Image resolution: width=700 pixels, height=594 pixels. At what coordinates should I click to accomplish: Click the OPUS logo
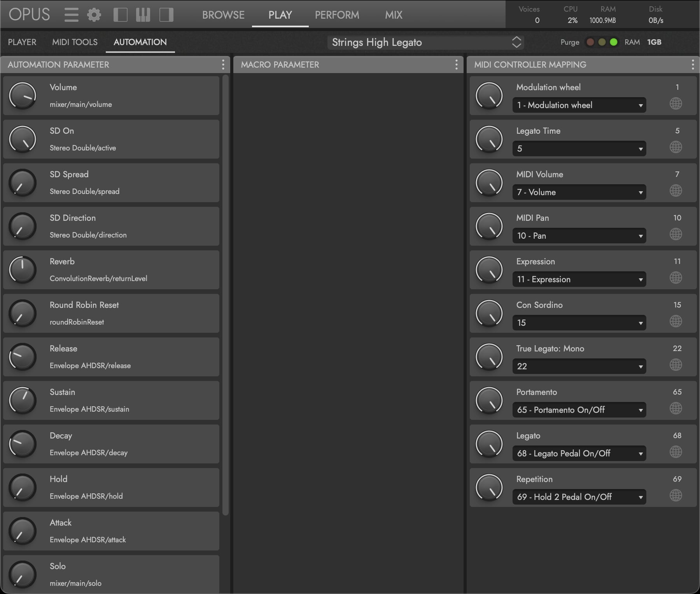click(30, 15)
